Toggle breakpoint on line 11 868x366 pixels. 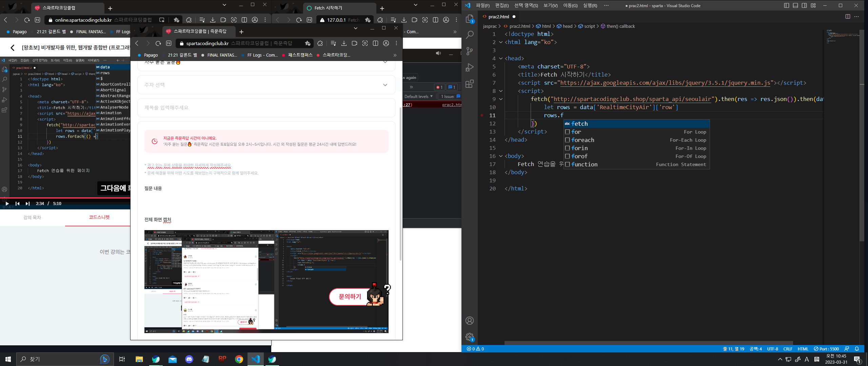tap(482, 115)
